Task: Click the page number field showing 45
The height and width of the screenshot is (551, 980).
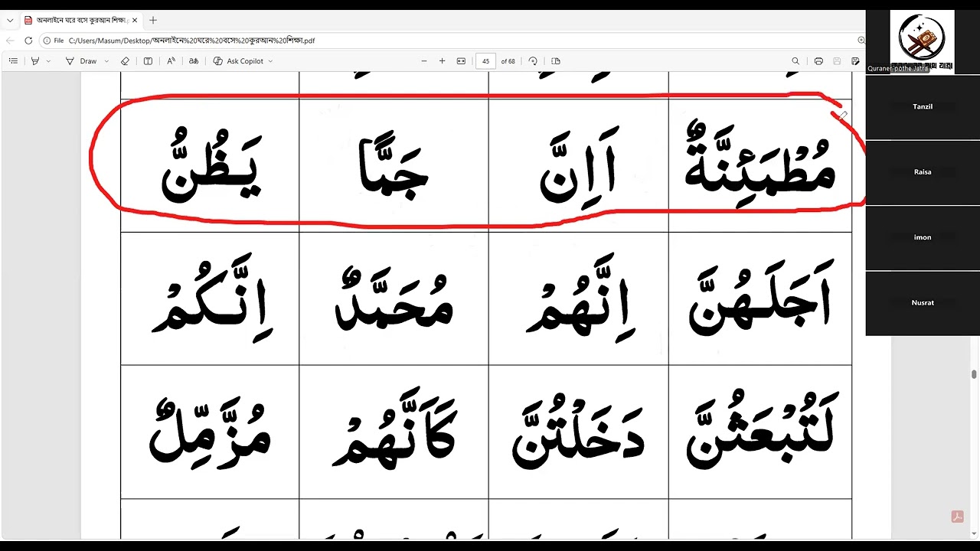Action: pyautogui.click(x=485, y=61)
